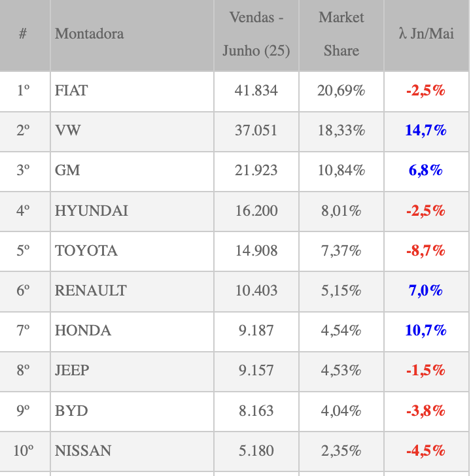Click the 10º ranking cell
The height and width of the screenshot is (476, 471).
point(24,451)
